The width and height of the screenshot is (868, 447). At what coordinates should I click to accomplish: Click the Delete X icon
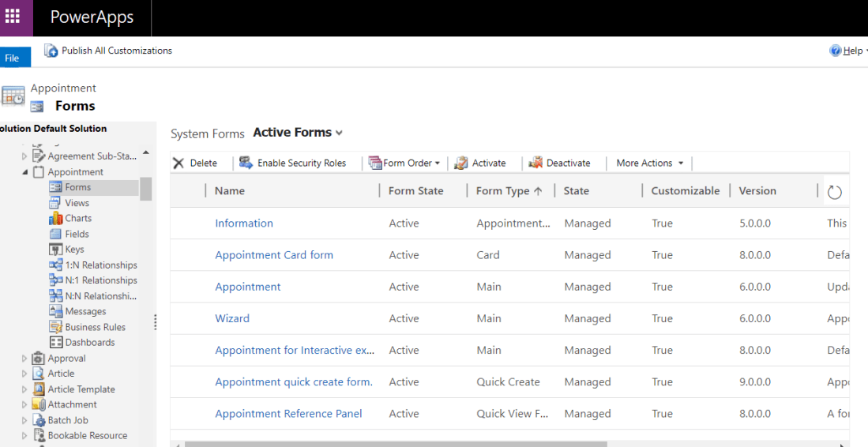coord(178,163)
